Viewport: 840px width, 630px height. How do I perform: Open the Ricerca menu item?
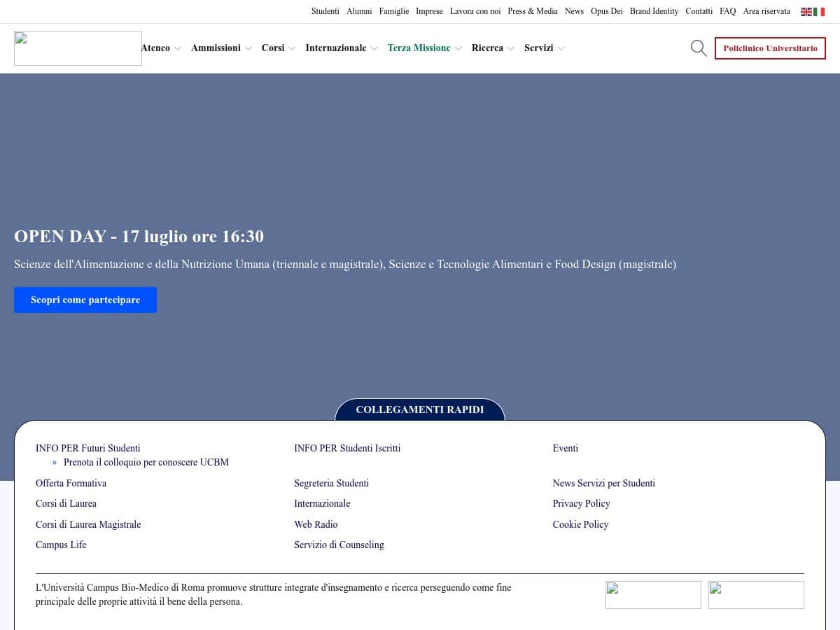[487, 48]
